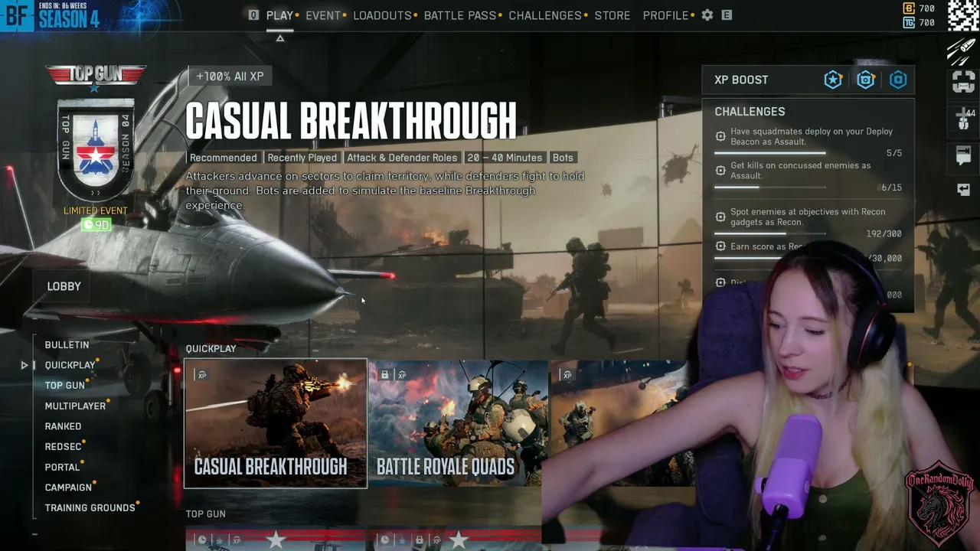
Task: Open the CHALLENGES tab
Action: point(545,15)
